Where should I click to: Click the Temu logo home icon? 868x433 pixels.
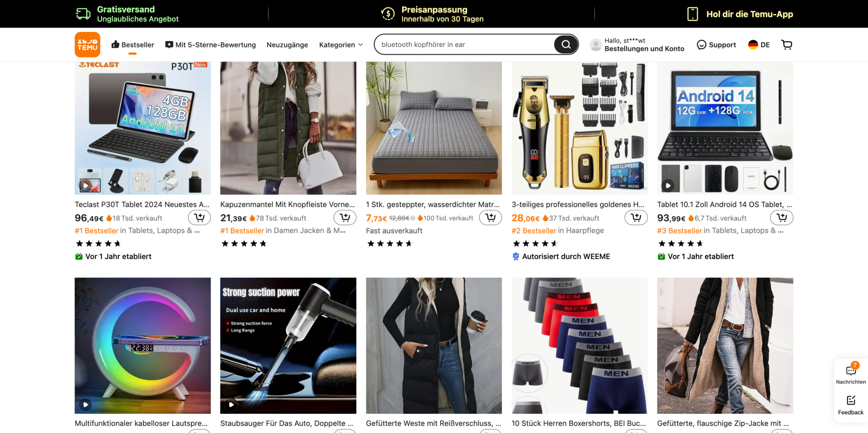tap(87, 45)
